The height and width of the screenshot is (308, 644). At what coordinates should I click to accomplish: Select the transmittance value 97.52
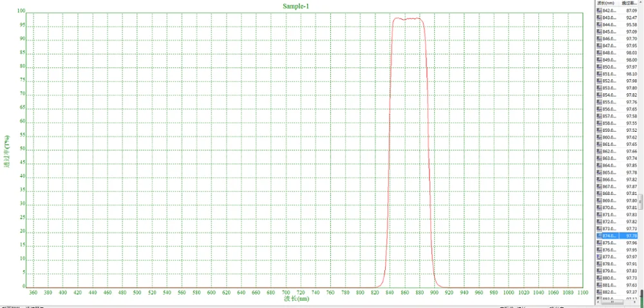(632, 130)
